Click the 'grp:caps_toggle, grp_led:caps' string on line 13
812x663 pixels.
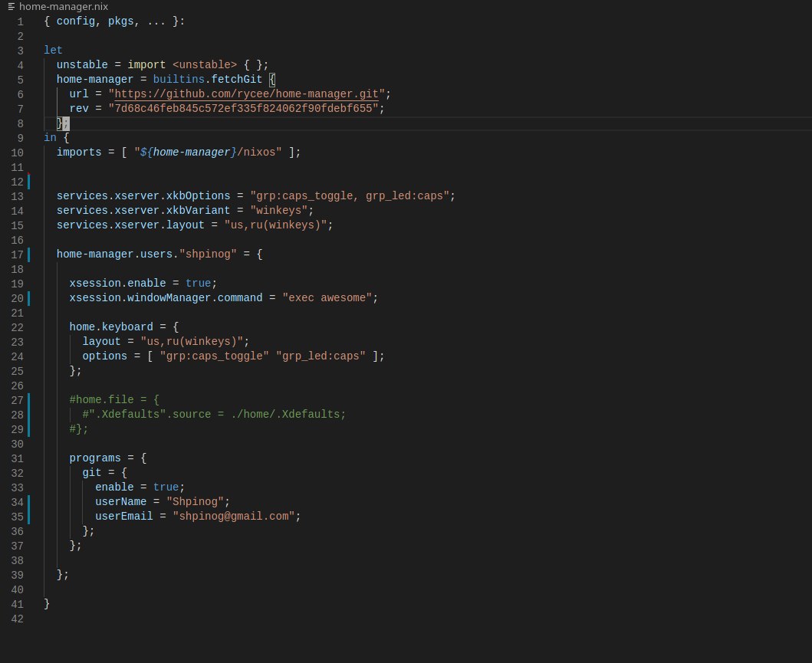[x=350, y=195]
